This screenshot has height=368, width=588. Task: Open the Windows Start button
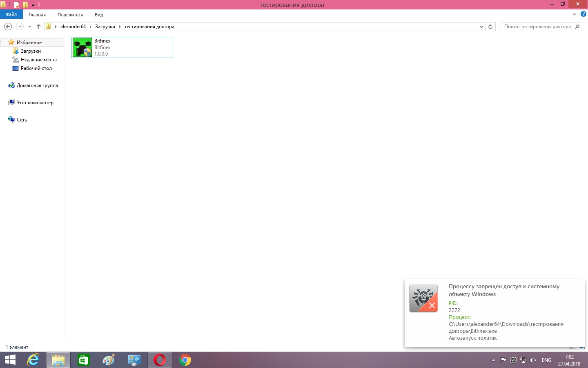(x=10, y=360)
